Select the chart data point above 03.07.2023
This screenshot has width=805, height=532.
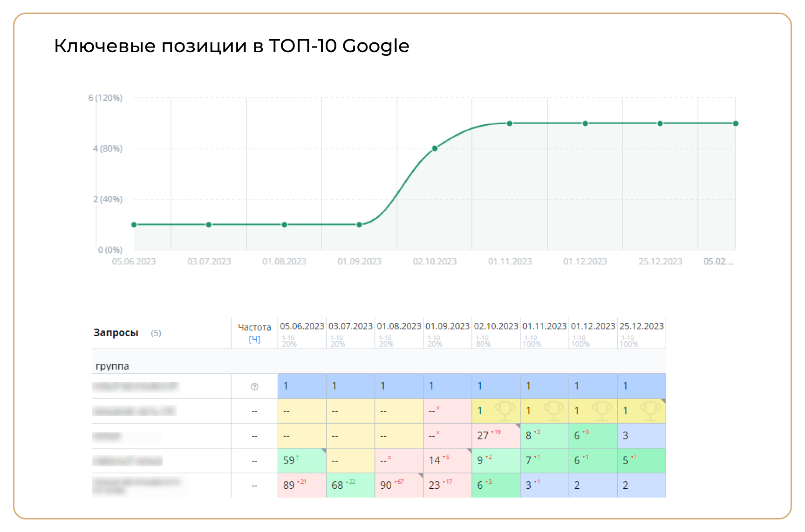pyautogui.click(x=209, y=224)
